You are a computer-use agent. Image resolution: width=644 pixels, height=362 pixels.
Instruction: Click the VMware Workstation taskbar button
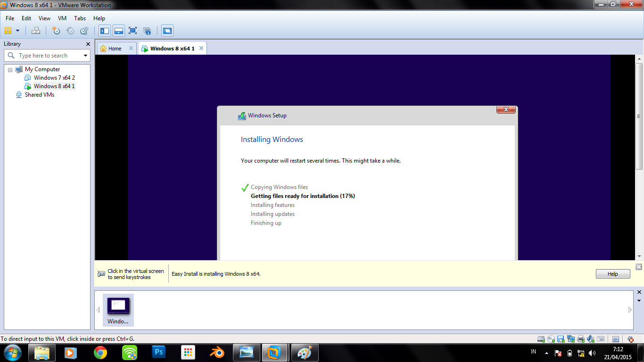(274, 353)
